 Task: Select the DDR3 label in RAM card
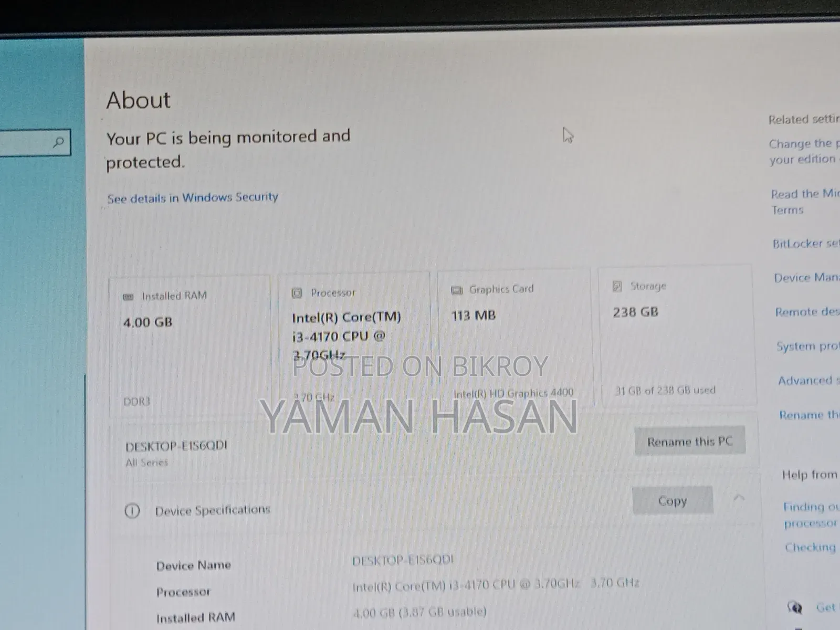point(136,402)
